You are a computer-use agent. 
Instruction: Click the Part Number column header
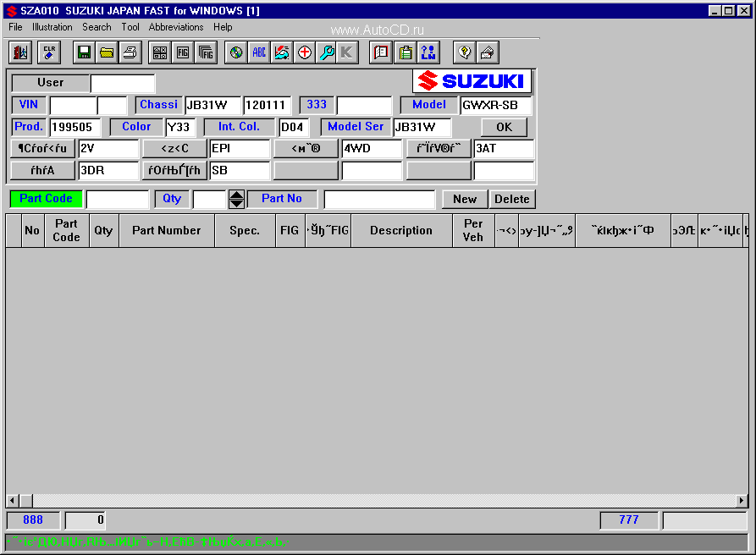pyautogui.click(x=167, y=231)
